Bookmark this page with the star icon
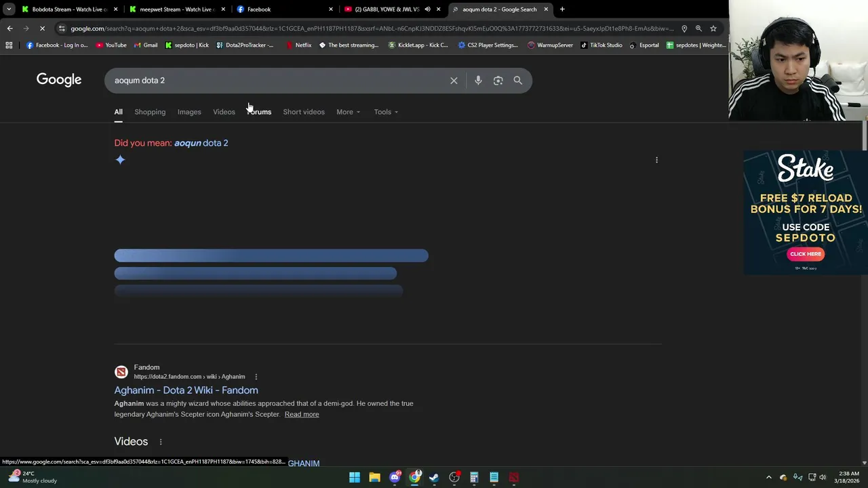This screenshot has width=868, height=488. (713, 28)
